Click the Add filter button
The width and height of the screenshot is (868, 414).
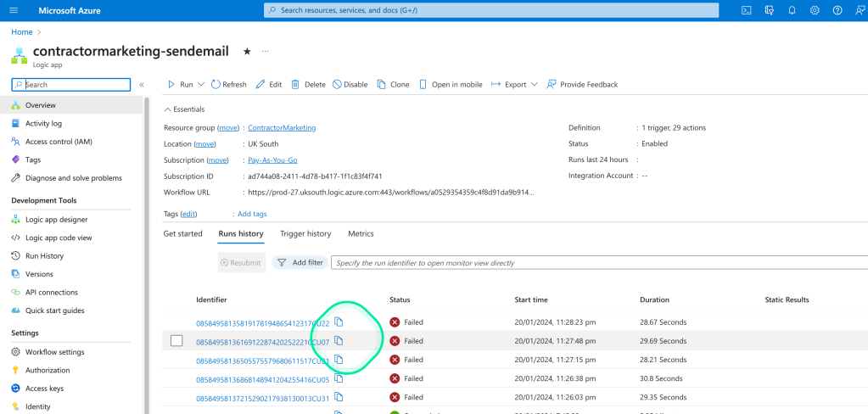click(x=300, y=263)
